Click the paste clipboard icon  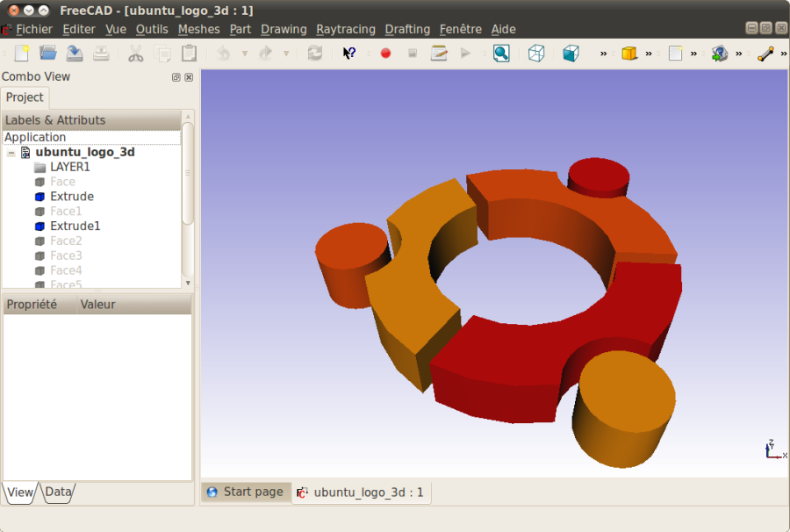(189, 53)
